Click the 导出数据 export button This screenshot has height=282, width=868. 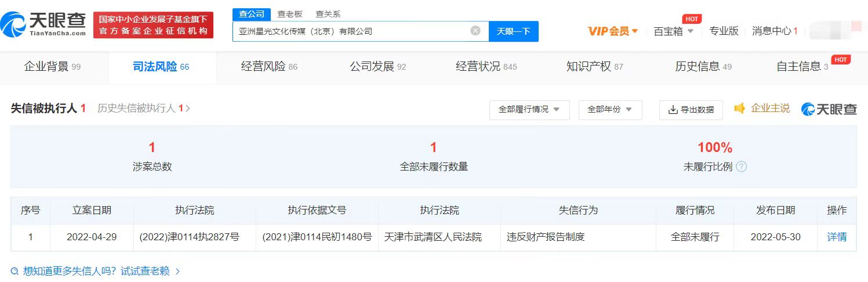[x=691, y=110]
